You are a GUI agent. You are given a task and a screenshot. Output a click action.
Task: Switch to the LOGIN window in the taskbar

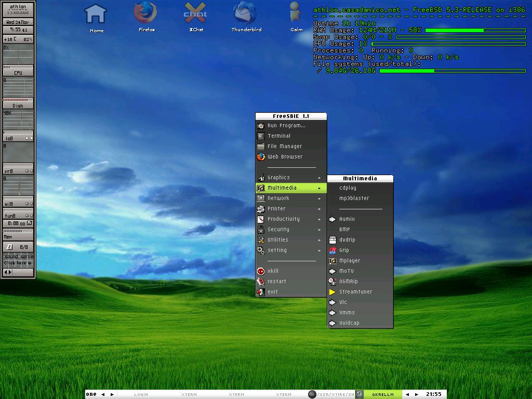141,394
